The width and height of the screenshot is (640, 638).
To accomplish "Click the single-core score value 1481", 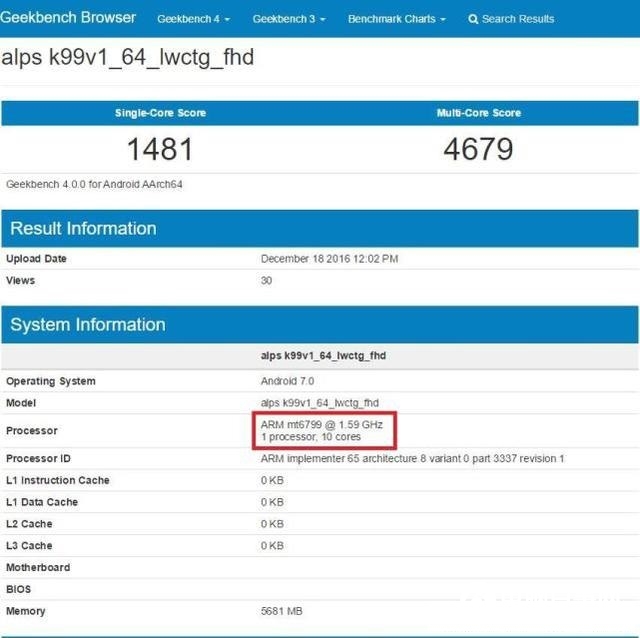I will pyautogui.click(x=160, y=150).
